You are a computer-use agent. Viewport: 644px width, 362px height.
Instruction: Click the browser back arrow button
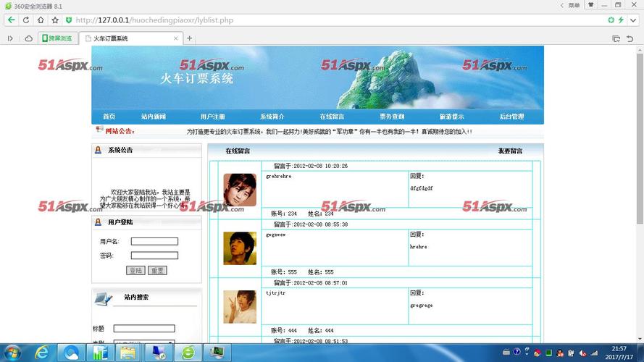11,20
